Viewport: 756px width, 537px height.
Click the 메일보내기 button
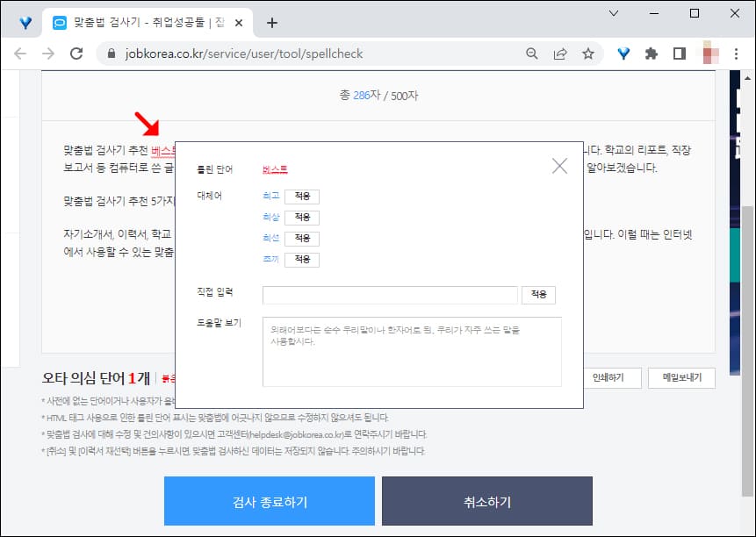(x=683, y=377)
